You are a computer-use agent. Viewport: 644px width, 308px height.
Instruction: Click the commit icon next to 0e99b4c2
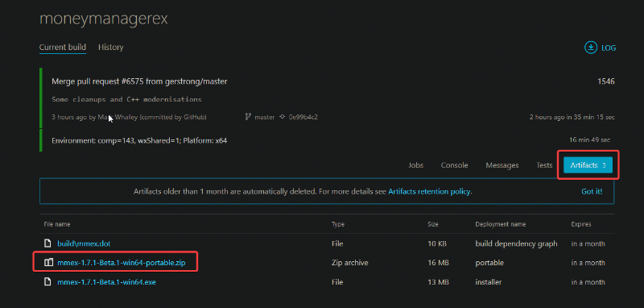click(x=283, y=117)
